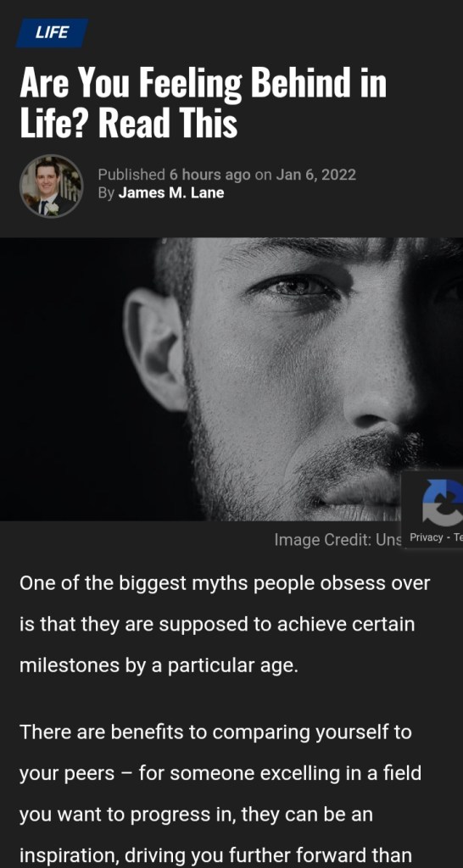This screenshot has height=868, width=463.
Task: Select the paragraph starting 'There are benefits'
Action: [221, 793]
